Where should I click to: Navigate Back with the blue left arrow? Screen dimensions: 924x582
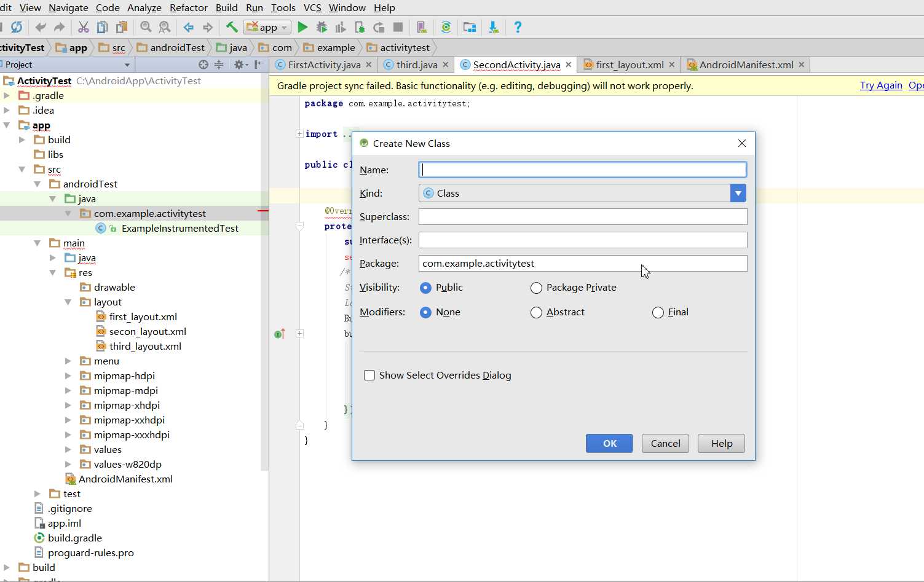tap(189, 27)
